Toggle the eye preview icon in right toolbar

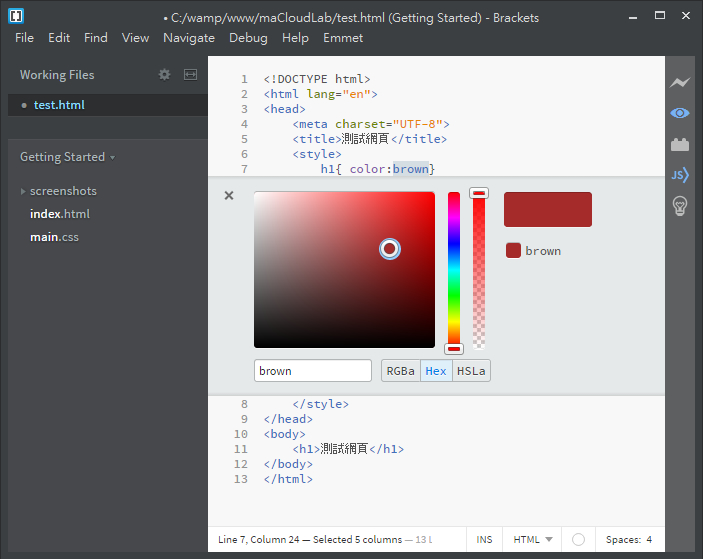click(x=680, y=113)
